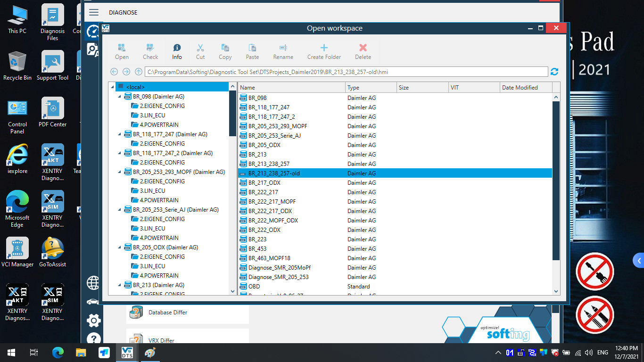Select BR_118_177_247_2 in file list
This screenshot has width=644, height=362.
(x=395, y=117)
